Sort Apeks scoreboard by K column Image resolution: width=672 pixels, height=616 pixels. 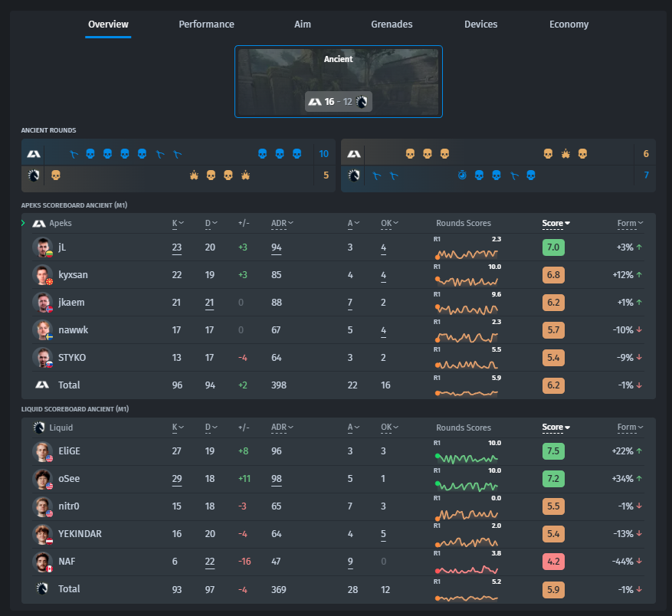[178, 223]
